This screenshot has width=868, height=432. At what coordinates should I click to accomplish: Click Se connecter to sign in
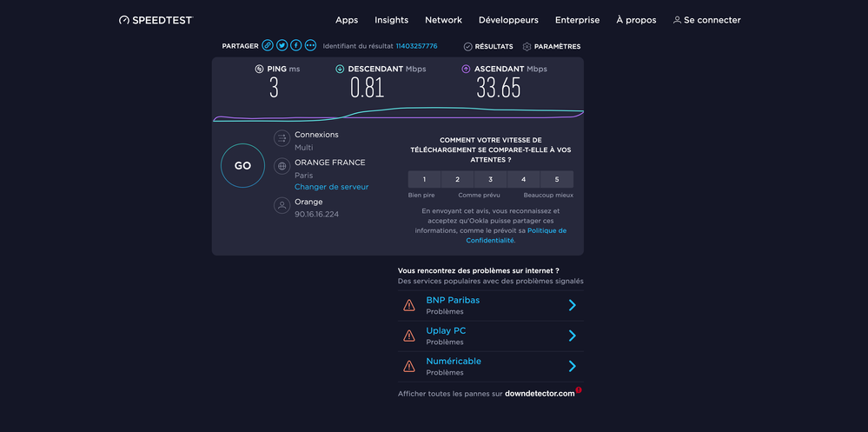(712, 20)
